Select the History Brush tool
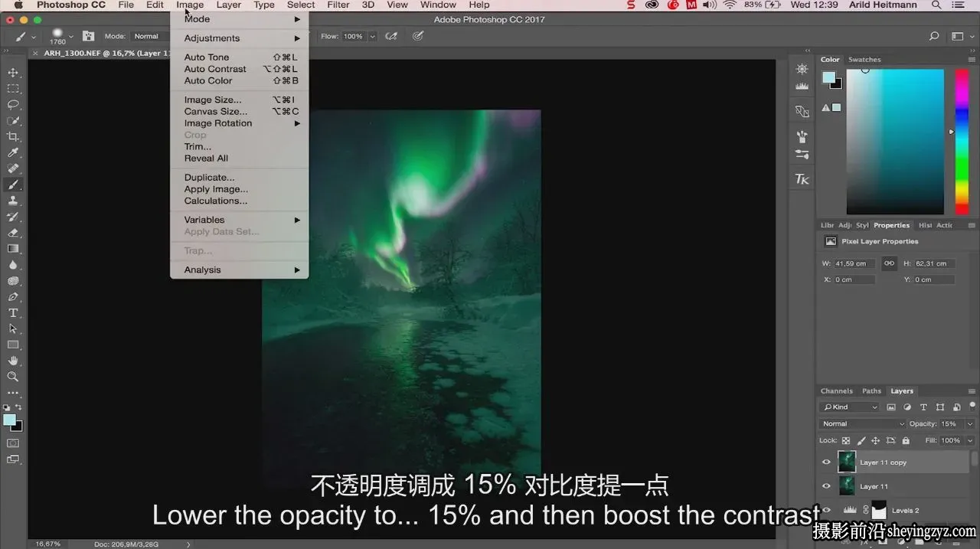 click(13, 217)
